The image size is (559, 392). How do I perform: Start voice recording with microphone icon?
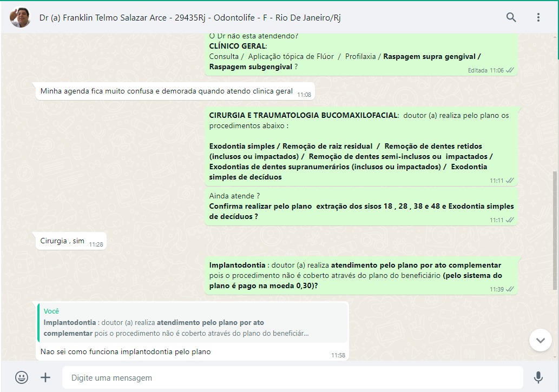pos(538,377)
